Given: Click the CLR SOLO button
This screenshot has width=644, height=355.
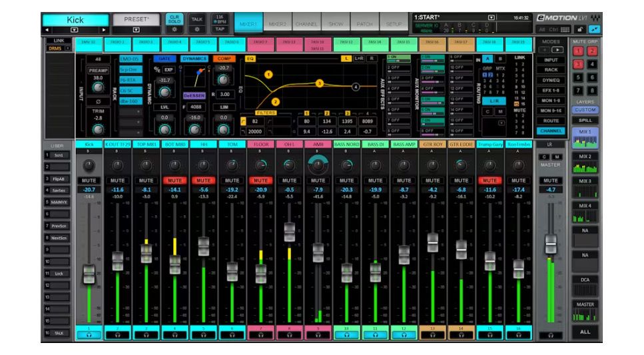Looking at the screenshot, I should (x=174, y=19).
